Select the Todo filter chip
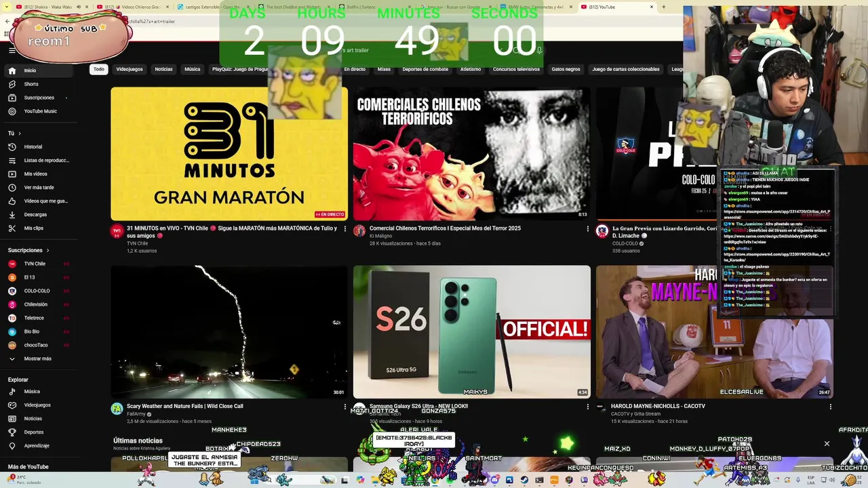This screenshot has width=868, height=488. coord(99,69)
